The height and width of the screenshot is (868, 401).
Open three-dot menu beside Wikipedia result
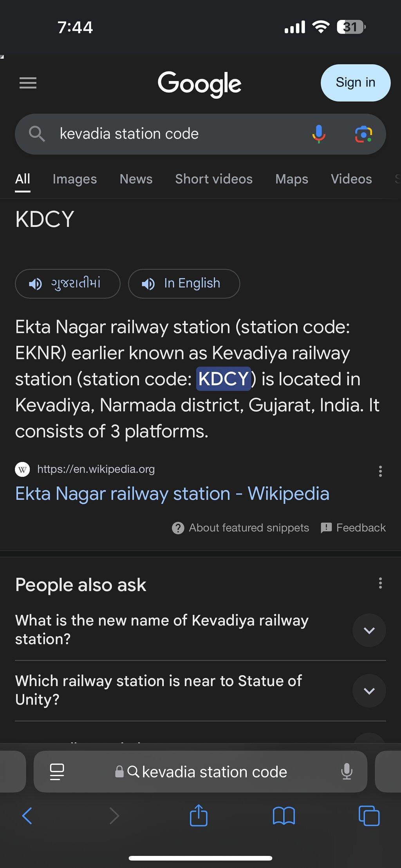(x=380, y=471)
